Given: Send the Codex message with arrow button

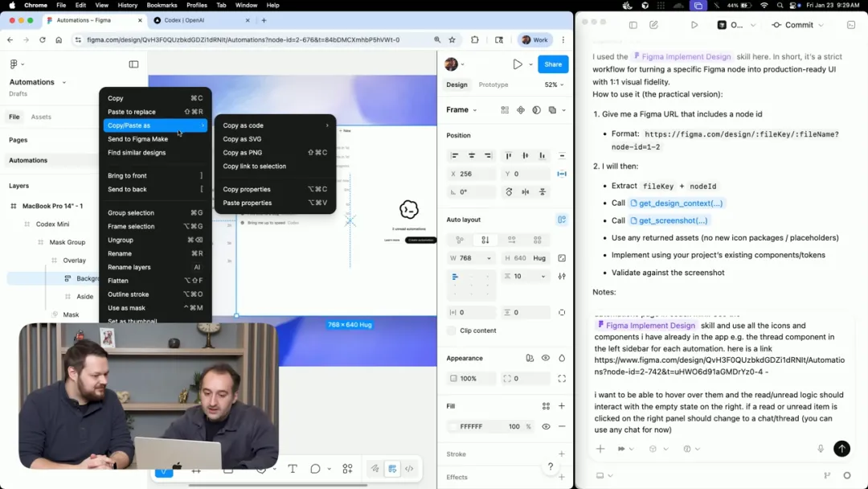Looking at the screenshot, I should [x=841, y=449].
